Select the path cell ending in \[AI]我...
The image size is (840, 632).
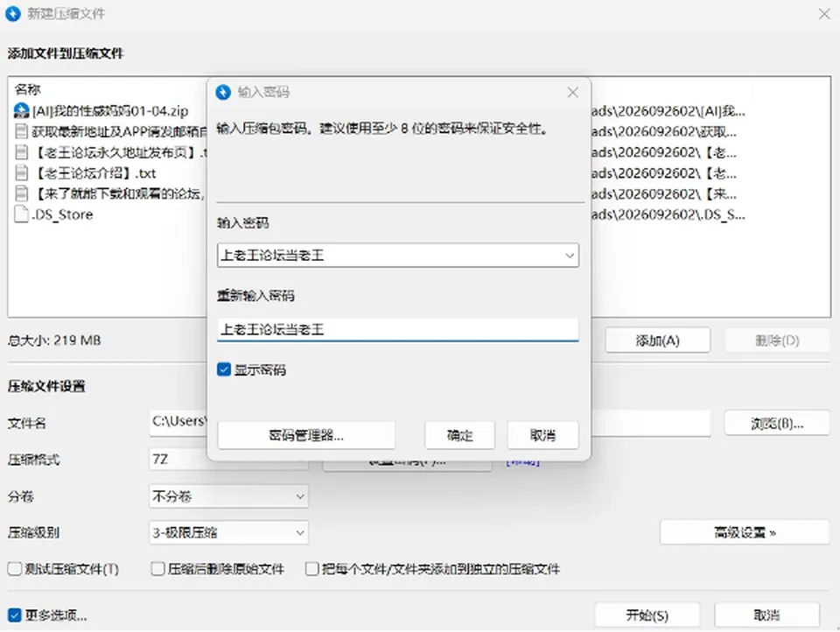(668, 111)
